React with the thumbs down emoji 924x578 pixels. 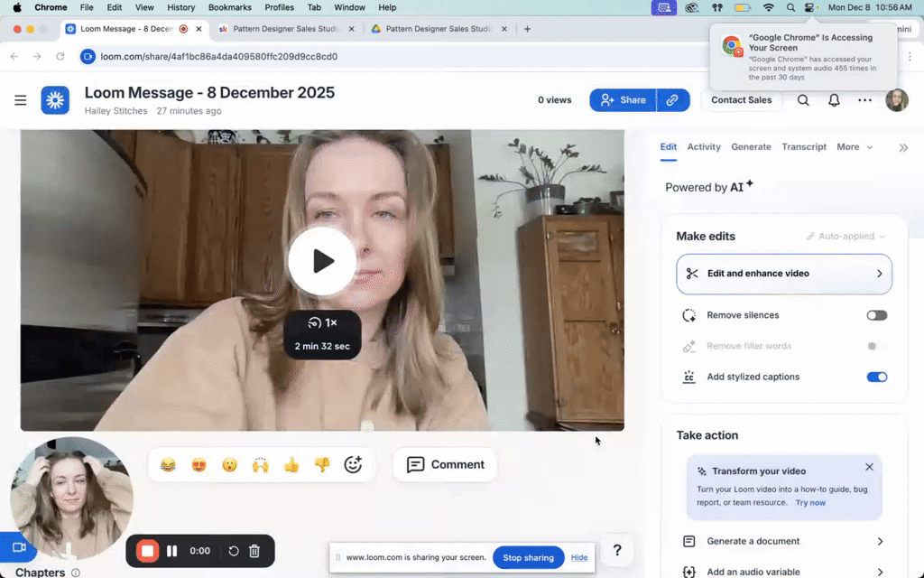click(322, 465)
